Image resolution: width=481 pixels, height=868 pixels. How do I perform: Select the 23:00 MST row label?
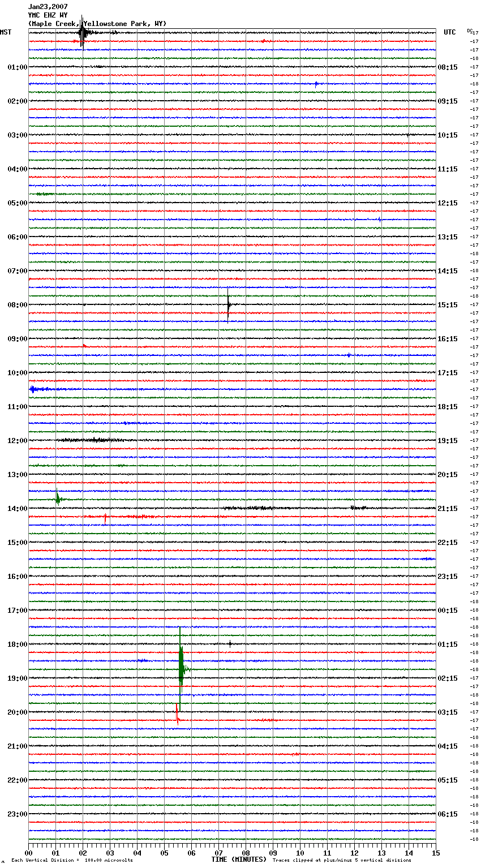(x=17, y=814)
